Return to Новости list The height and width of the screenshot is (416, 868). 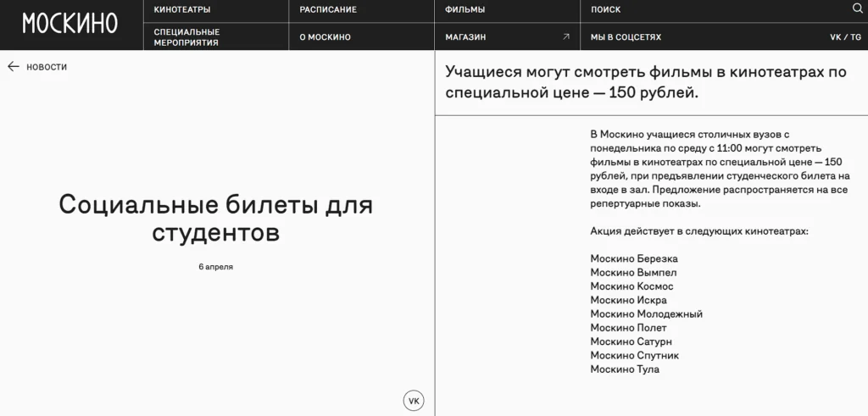(47, 67)
